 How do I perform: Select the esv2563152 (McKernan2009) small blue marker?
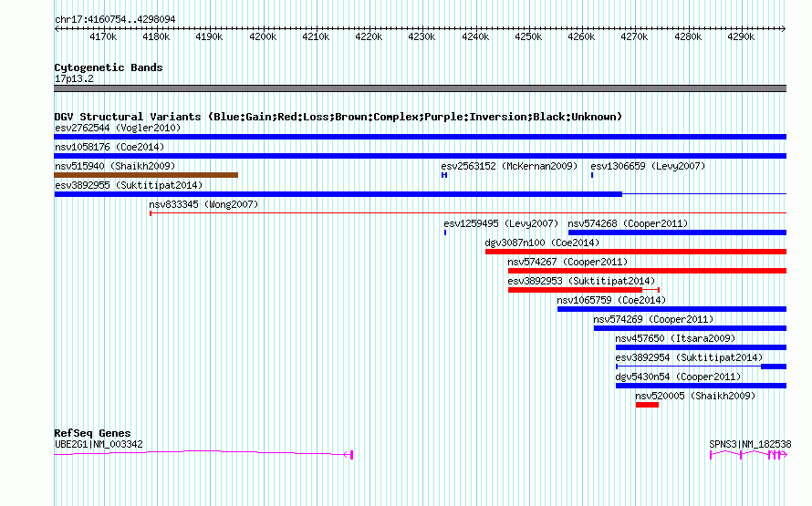click(x=444, y=175)
